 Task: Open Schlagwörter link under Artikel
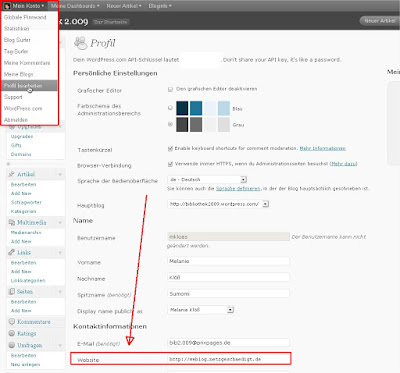[x=26, y=202]
